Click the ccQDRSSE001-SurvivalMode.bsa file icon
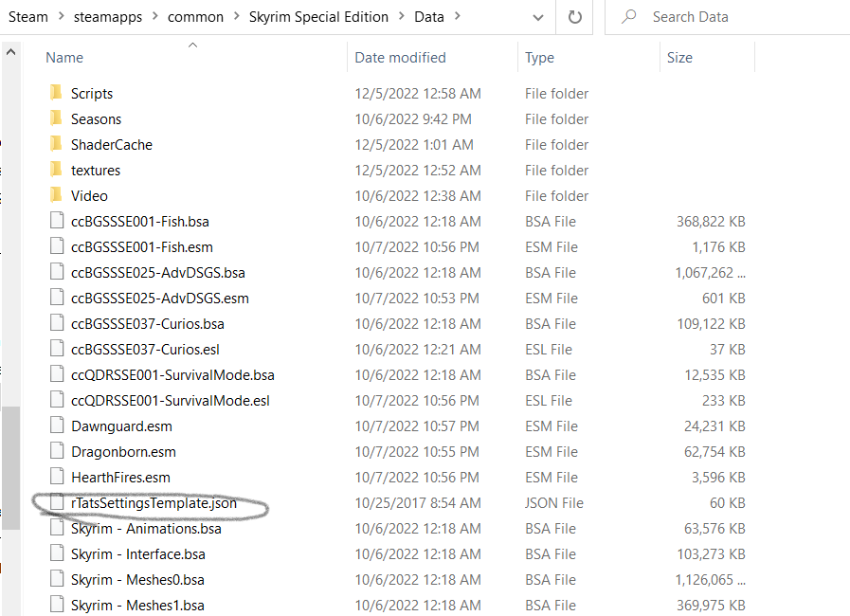850x616 pixels. [57, 374]
